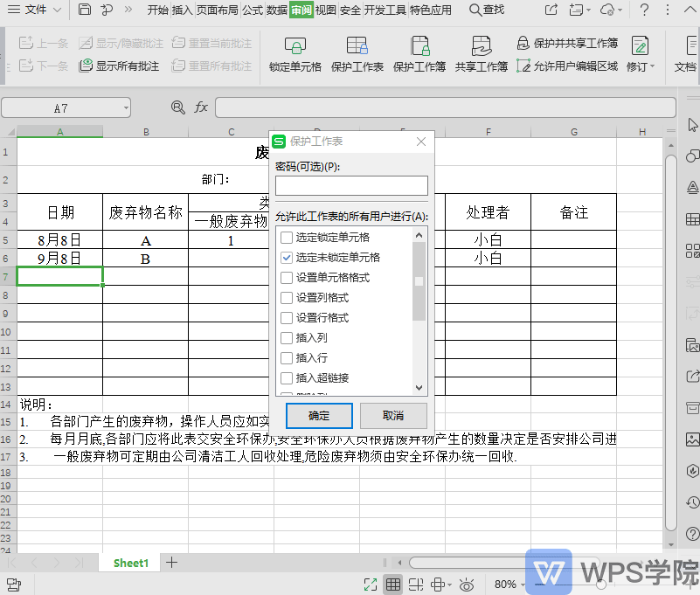Click the Share Workbook (共享工作簿) icon

point(482,45)
